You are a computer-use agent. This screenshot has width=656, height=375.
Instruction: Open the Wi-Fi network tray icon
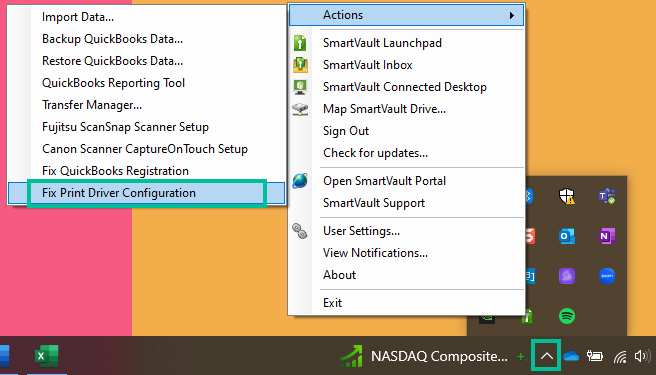[x=620, y=357]
